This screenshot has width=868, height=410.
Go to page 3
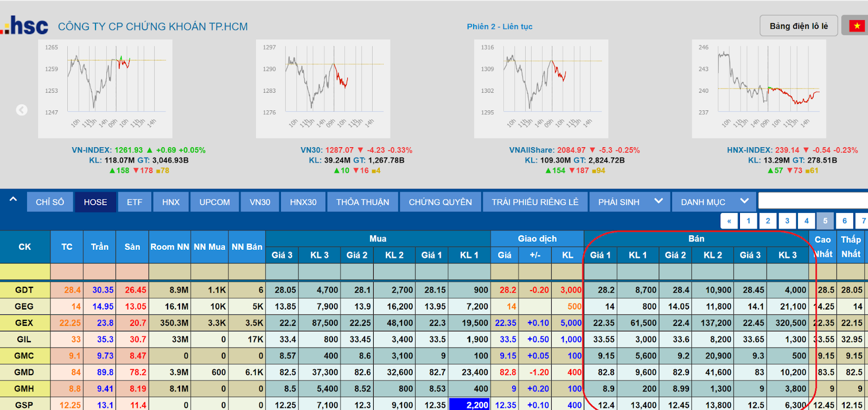pyautogui.click(x=787, y=221)
